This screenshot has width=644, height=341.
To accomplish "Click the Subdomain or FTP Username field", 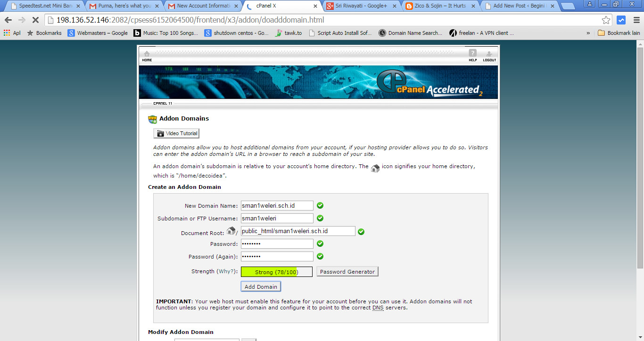I will coord(277,218).
